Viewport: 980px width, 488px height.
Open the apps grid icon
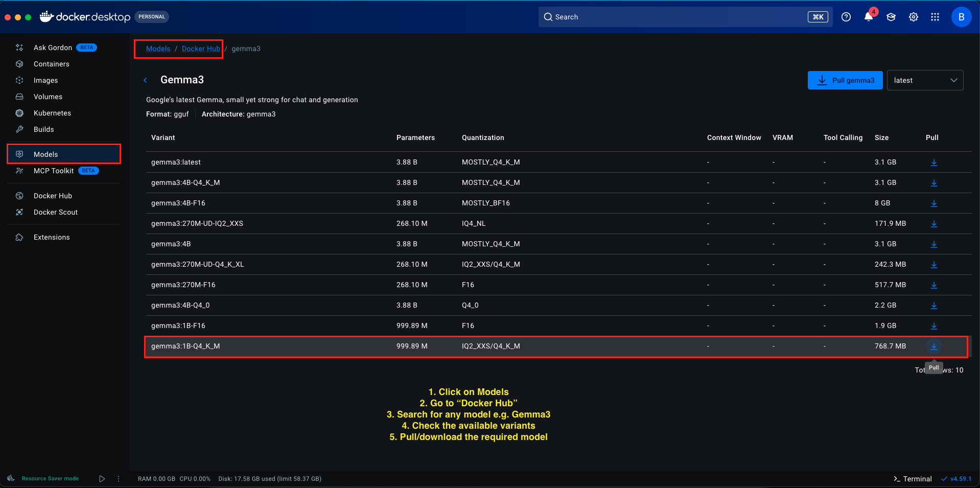tap(935, 17)
